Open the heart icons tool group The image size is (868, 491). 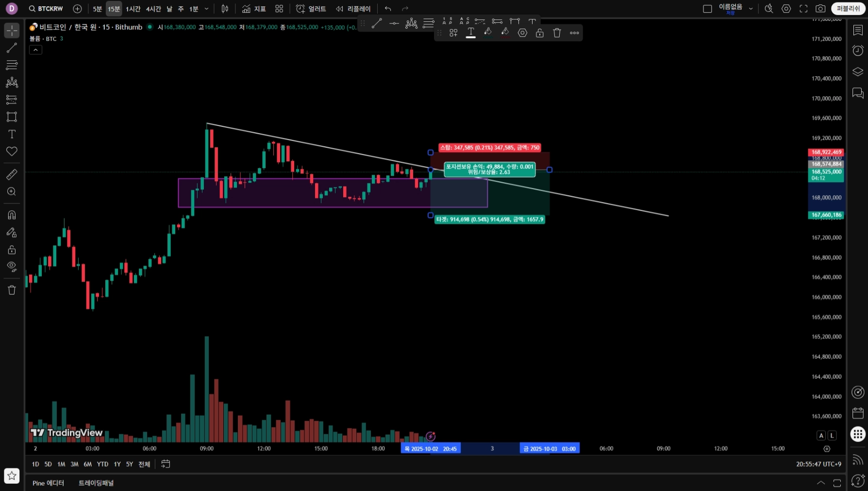coord(12,152)
